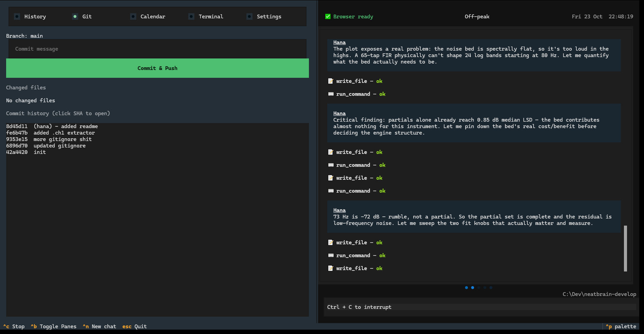Open commit SHA fe6b47b

pos(17,133)
